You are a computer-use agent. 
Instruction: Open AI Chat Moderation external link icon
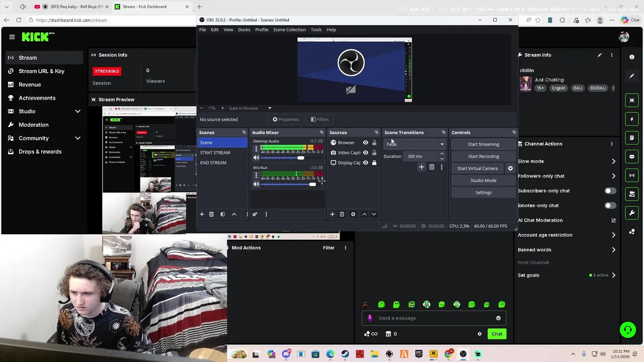tap(613, 220)
